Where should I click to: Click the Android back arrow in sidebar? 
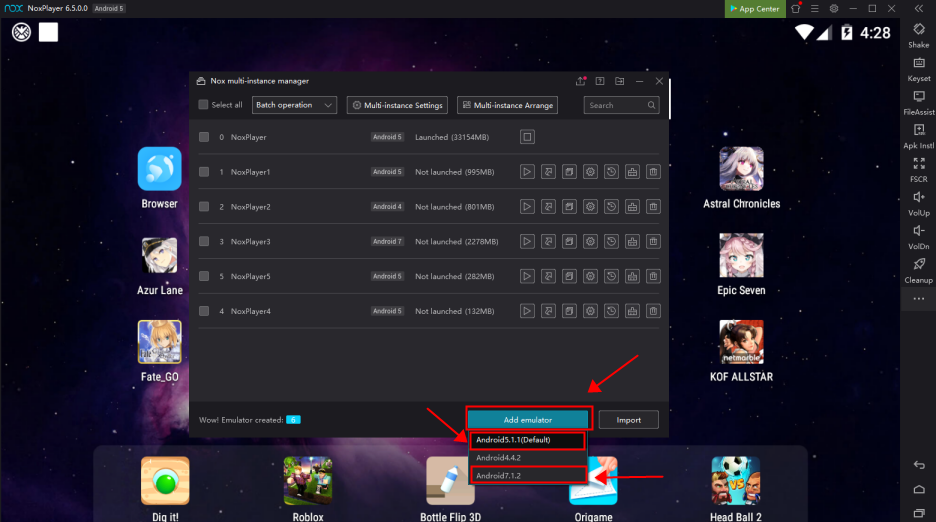pyautogui.click(x=919, y=465)
